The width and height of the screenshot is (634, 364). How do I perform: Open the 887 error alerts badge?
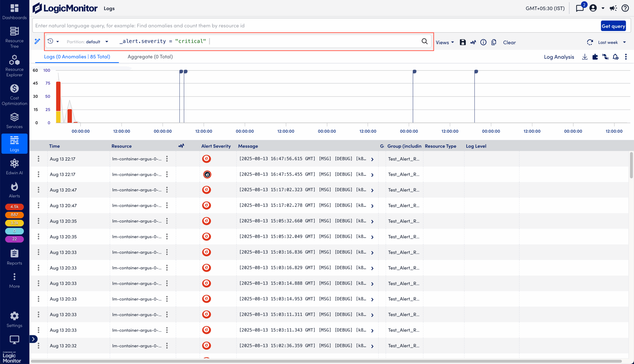[x=14, y=215]
